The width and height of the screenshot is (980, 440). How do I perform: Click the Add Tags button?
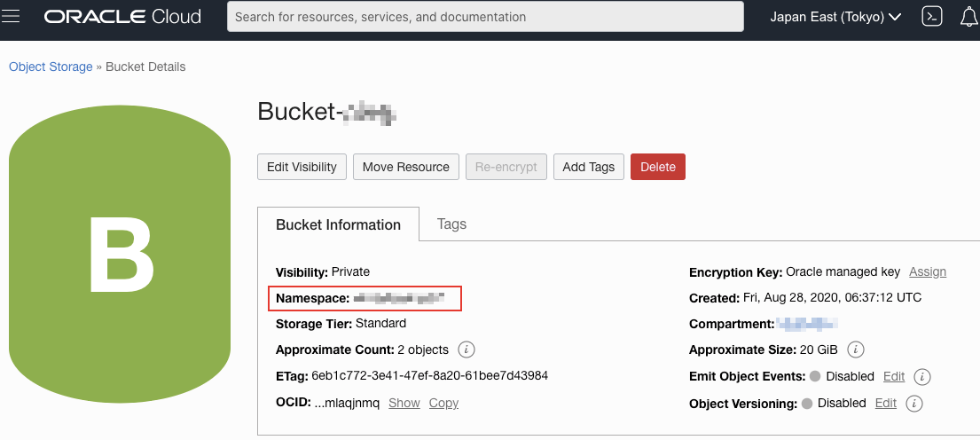(589, 167)
